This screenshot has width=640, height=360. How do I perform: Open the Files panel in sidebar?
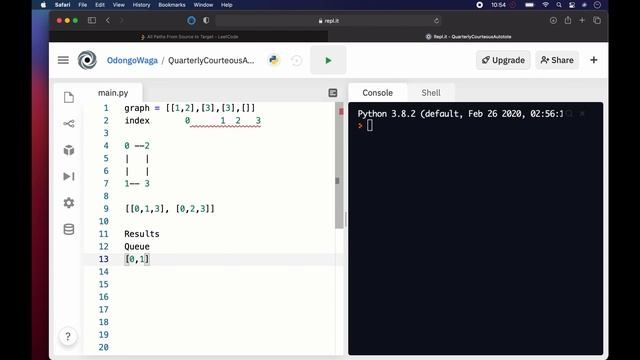coord(69,98)
